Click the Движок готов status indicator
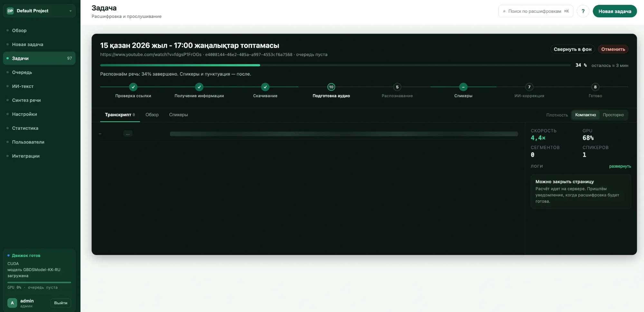 (x=24, y=256)
